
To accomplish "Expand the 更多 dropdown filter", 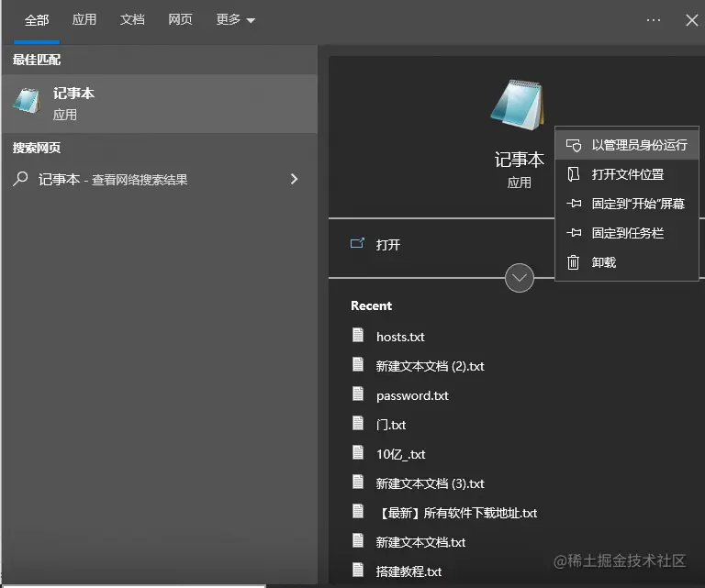I will click(x=236, y=20).
